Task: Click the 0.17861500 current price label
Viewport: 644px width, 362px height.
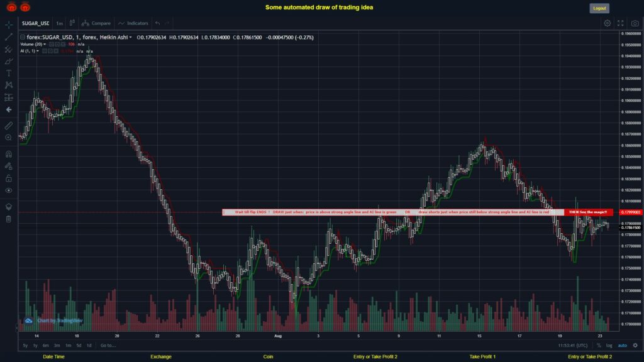Action: [631, 228]
